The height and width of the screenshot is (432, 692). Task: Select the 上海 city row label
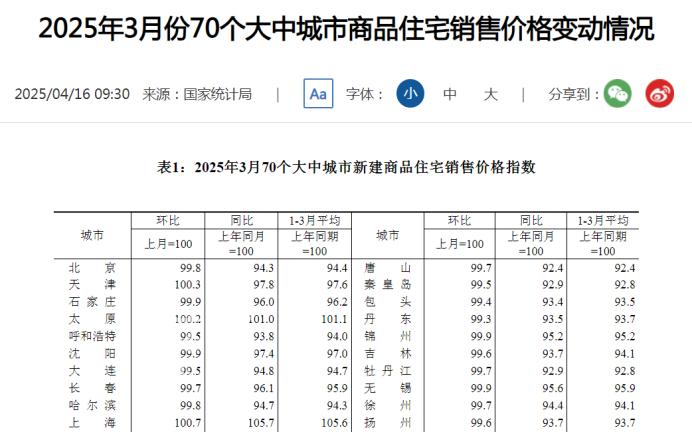(91, 423)
